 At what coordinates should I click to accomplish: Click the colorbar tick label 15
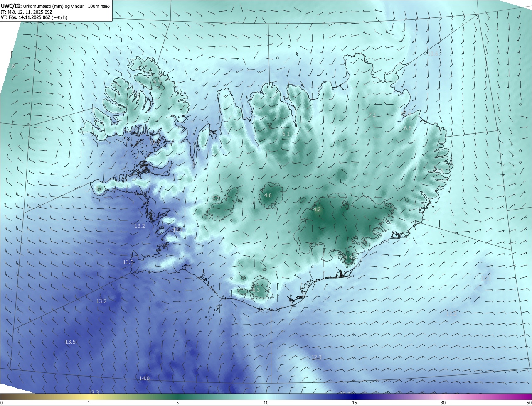355,403
